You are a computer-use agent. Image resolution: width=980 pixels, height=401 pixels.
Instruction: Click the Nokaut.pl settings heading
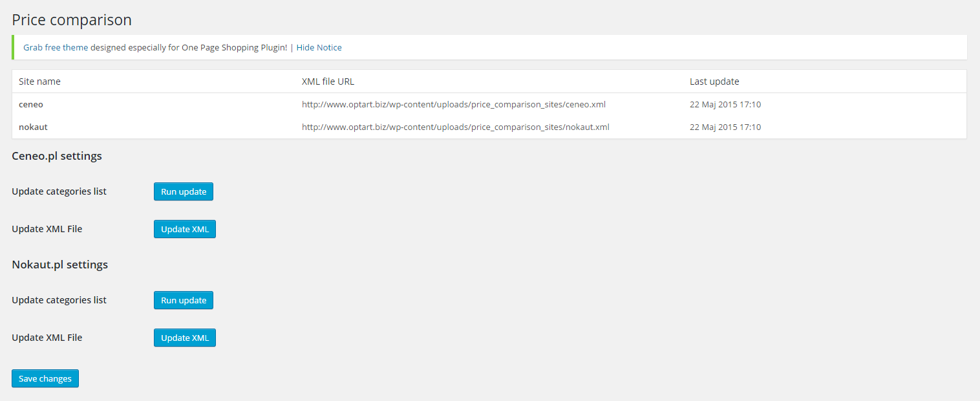60,265
